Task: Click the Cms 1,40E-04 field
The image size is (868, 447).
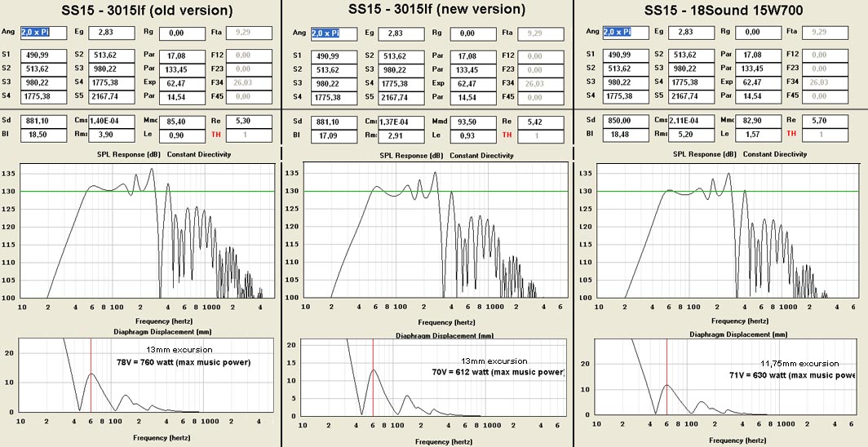Action: click(111, 122)
